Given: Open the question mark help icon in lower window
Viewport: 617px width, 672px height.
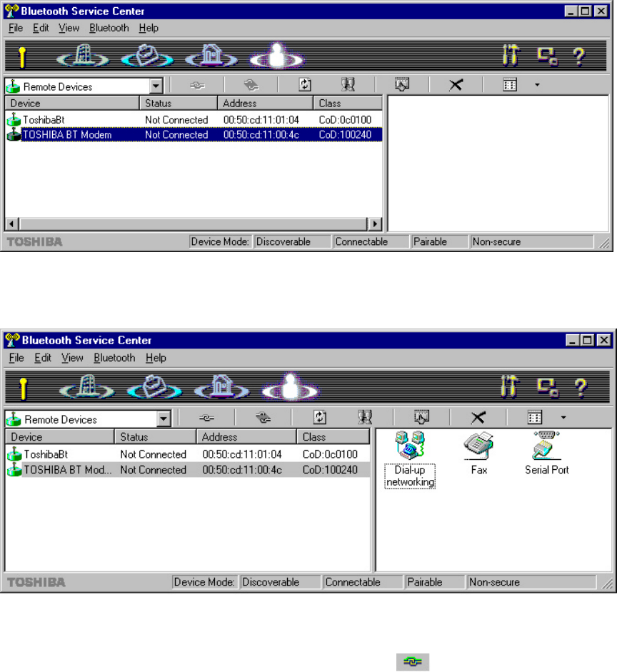Looking at the screenshot, I should click(x=581, y=388).
